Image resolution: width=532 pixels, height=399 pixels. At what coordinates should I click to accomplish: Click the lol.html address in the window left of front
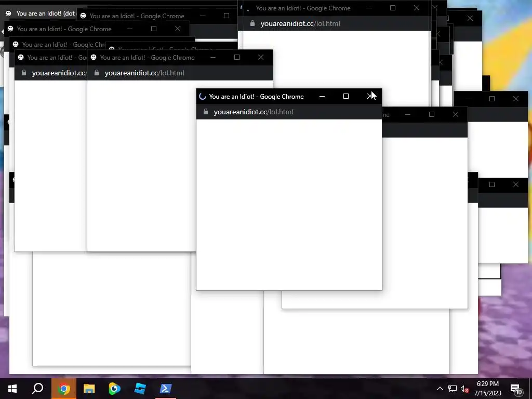click(144, 73)
